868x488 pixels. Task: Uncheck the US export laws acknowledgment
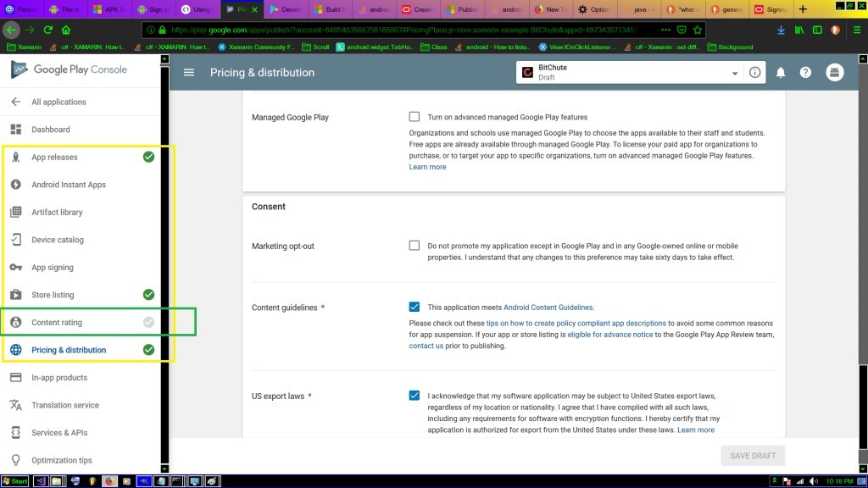[414, 395]
